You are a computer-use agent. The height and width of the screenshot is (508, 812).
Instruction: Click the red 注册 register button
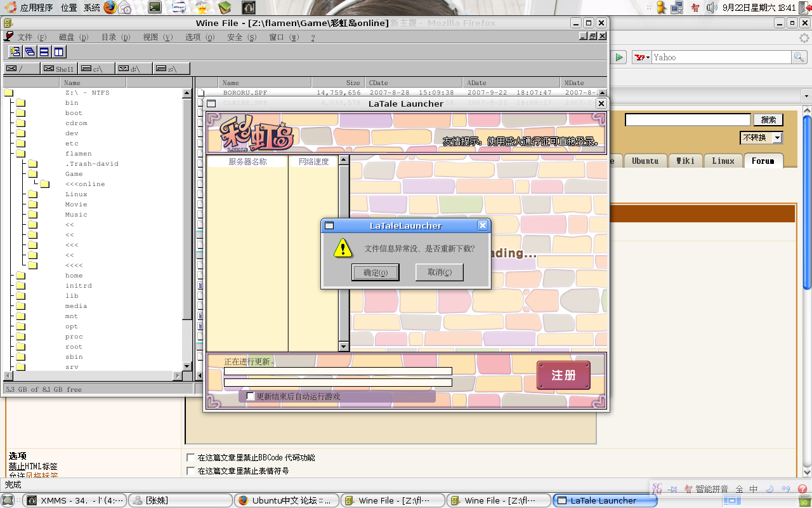(563, 375)
